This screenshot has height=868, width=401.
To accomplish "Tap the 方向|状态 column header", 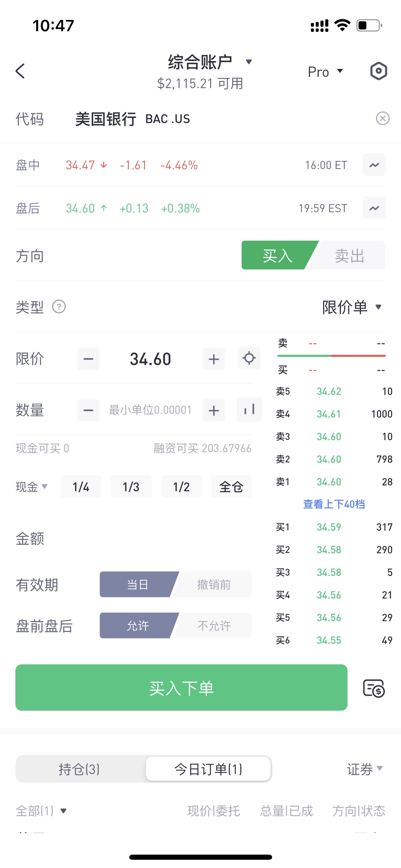I will tap(359, 811).
